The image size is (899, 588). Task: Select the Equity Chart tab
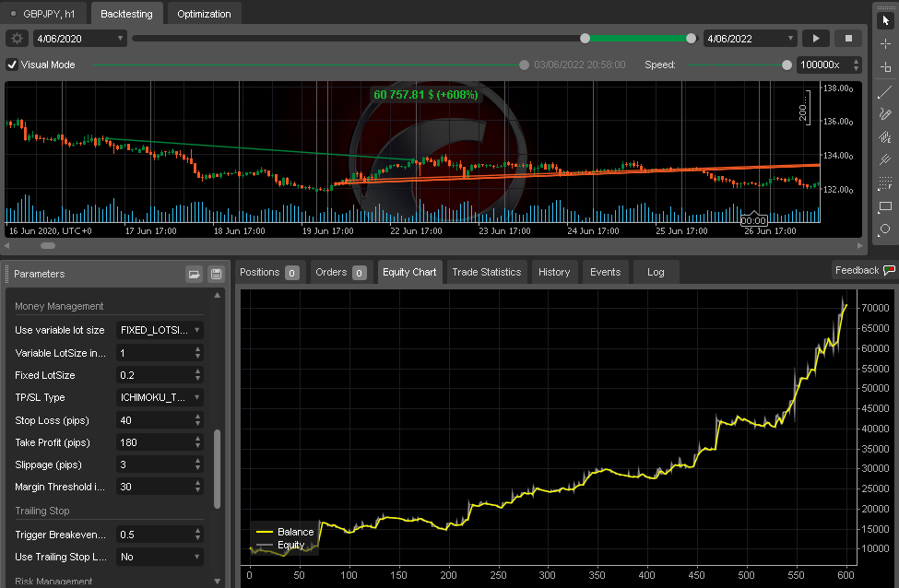409,272
